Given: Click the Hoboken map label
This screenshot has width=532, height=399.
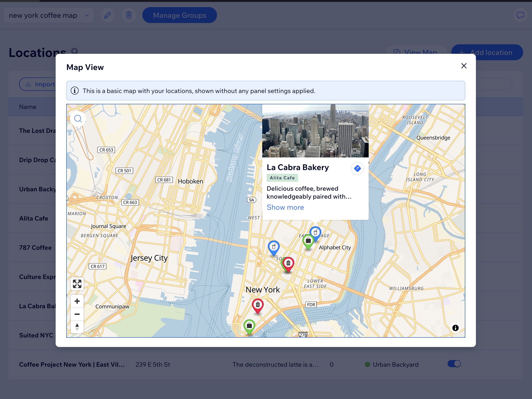Looking at the screenshot, I should coord(190,181).
